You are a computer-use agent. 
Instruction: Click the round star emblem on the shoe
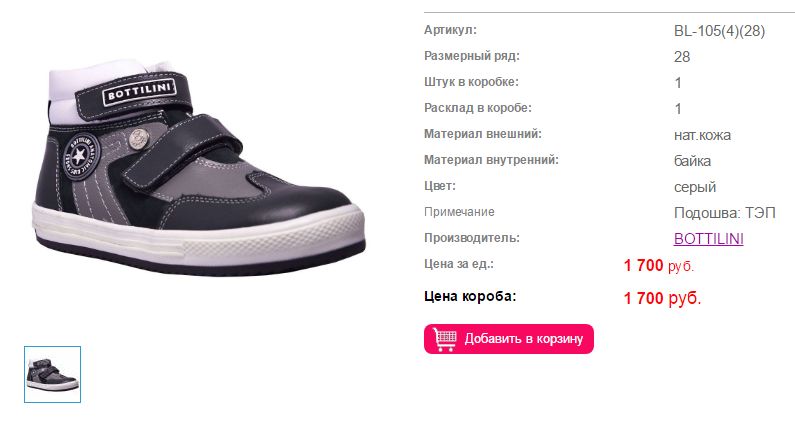81,156
